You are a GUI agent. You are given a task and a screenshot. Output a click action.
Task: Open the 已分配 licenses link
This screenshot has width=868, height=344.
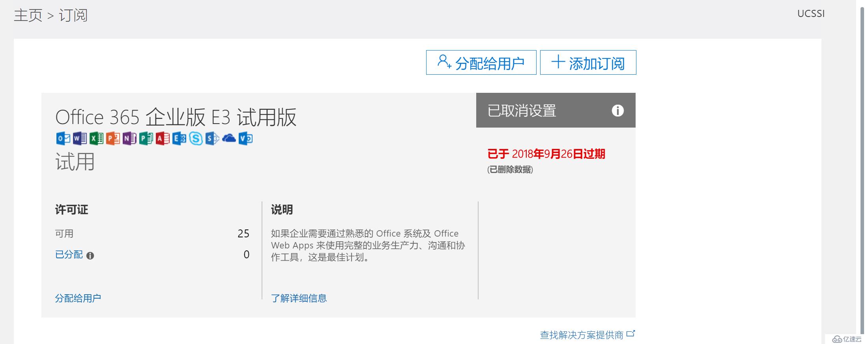point(69,255)
